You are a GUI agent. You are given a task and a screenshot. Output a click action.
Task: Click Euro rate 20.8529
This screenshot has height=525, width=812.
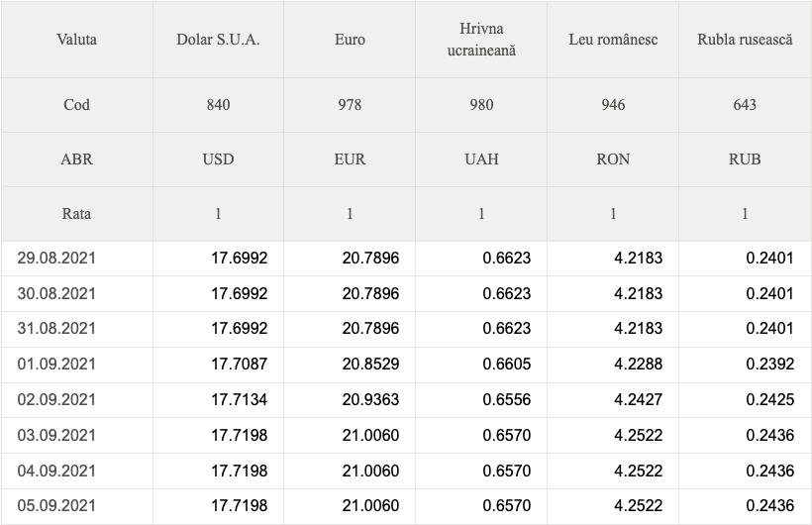coord(370,364)
